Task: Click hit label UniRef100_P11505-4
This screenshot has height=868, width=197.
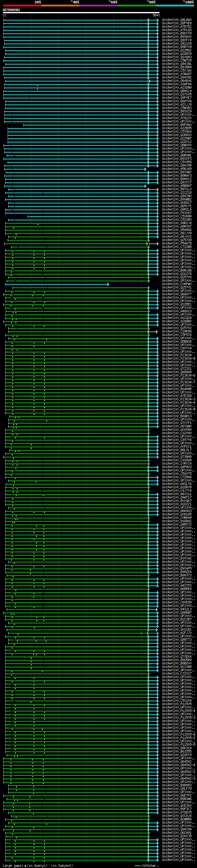Action: (179, 711)
